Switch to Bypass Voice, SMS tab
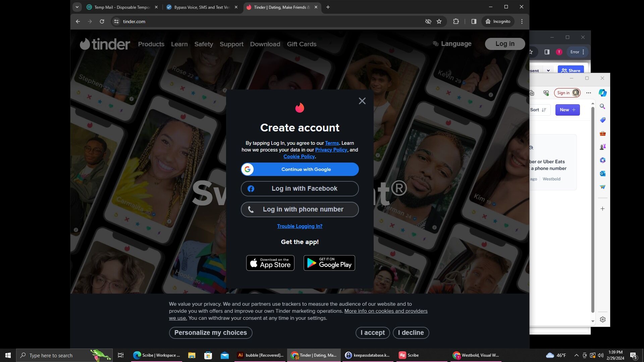The width and height of the screenshot is (644, 362). coord(202,7)
